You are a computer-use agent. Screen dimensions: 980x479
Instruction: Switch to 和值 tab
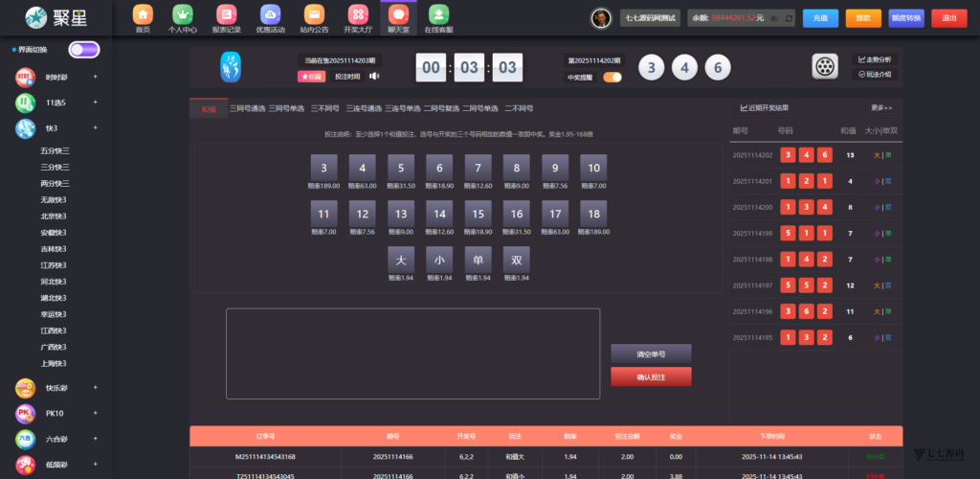(209, 109)
